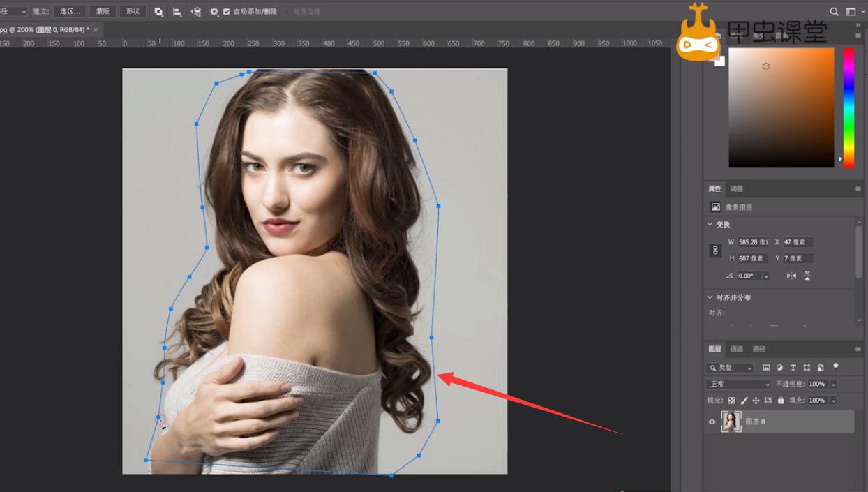Hide 图层 0 using the eye icon

point(712,422)
